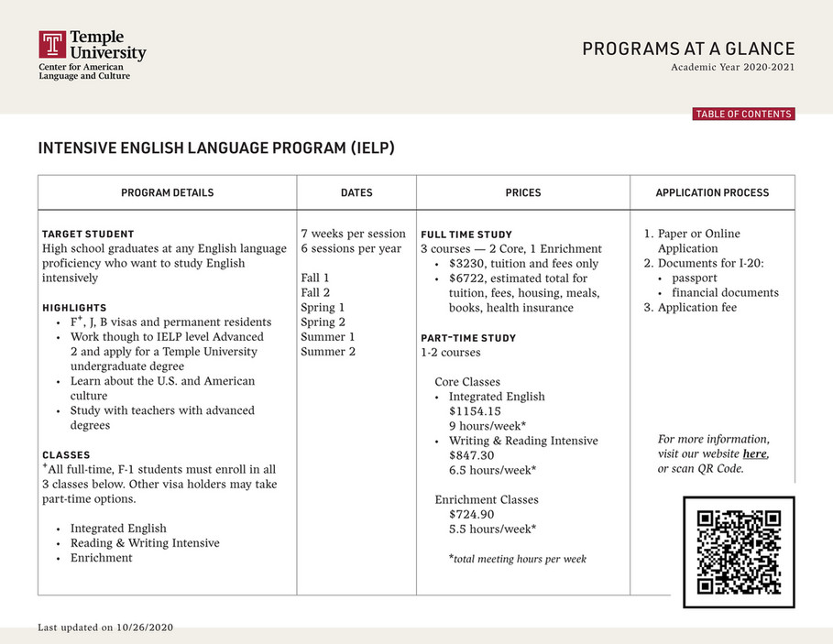Click the 'Part-Time Study' heading
Image resolution: width=833 pixels, height=644 pixels.
pyautogui.click(x=468, y=338)
